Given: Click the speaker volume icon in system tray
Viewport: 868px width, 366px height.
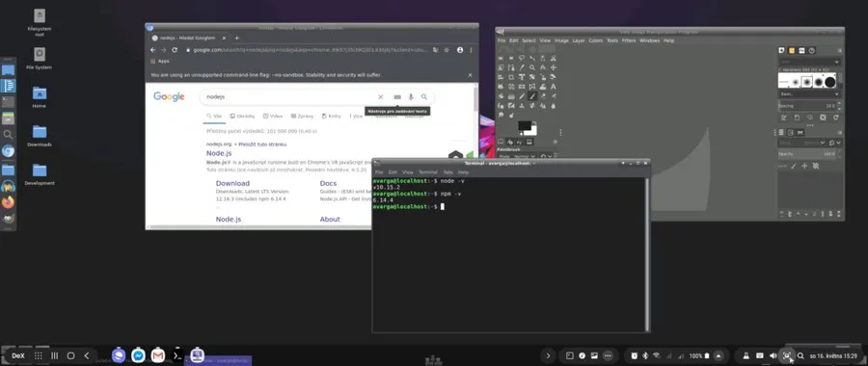Looking at the screenshot, I should click(773, 355).
